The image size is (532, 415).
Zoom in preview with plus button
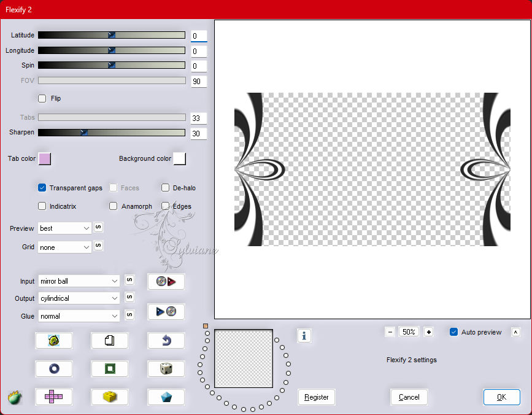click(x=429, y=332)
